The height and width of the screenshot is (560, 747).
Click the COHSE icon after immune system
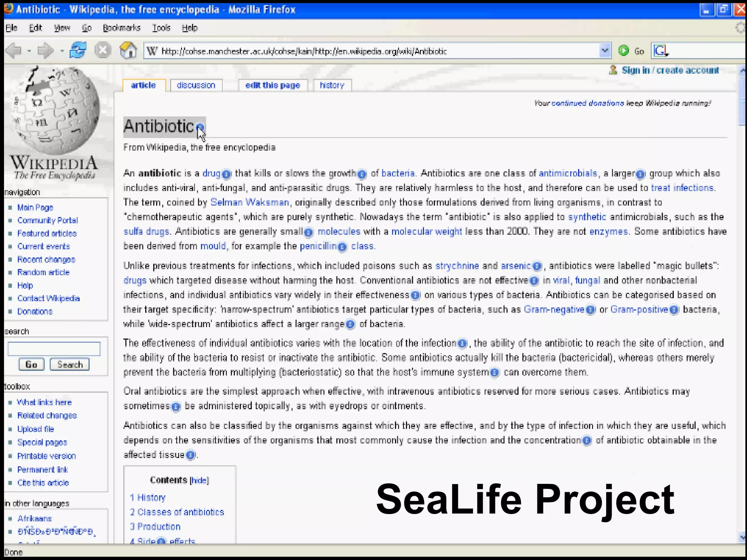[x=495, y=373]
